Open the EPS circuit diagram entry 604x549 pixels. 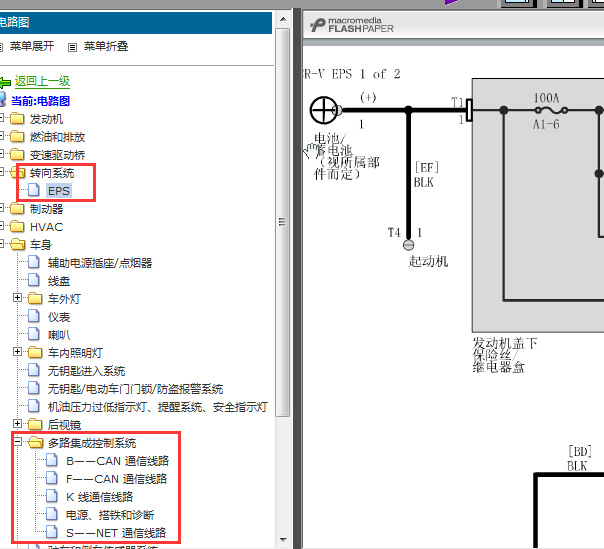pyautogui.click(x=59, y=191)
